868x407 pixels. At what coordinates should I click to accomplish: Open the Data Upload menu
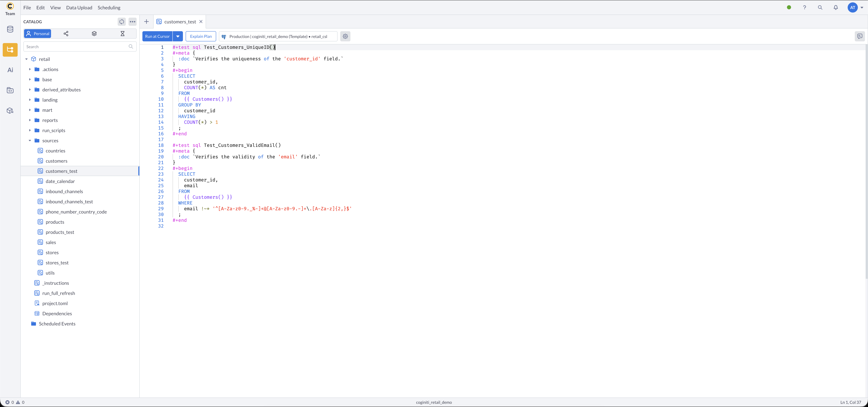click(79, 7)
